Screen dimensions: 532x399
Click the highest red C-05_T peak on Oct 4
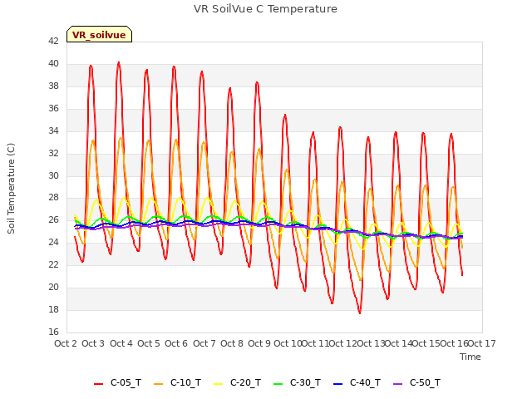click(x=118, y=63)
